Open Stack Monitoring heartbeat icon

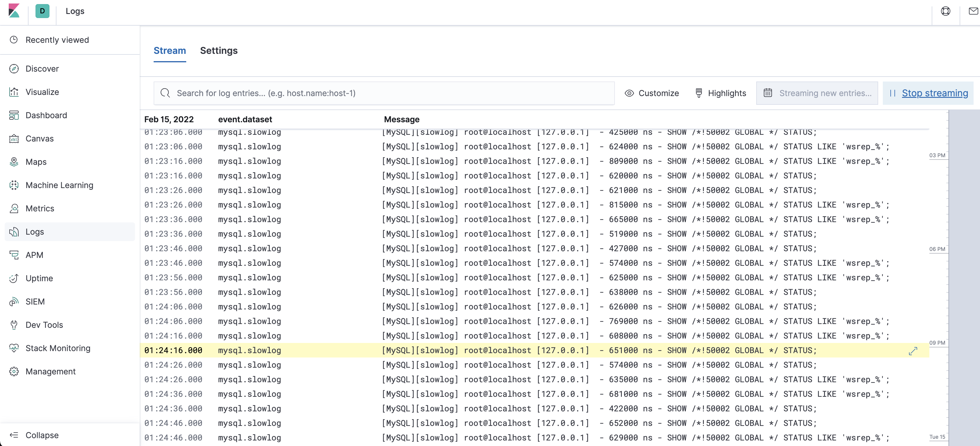click(14, 348)
